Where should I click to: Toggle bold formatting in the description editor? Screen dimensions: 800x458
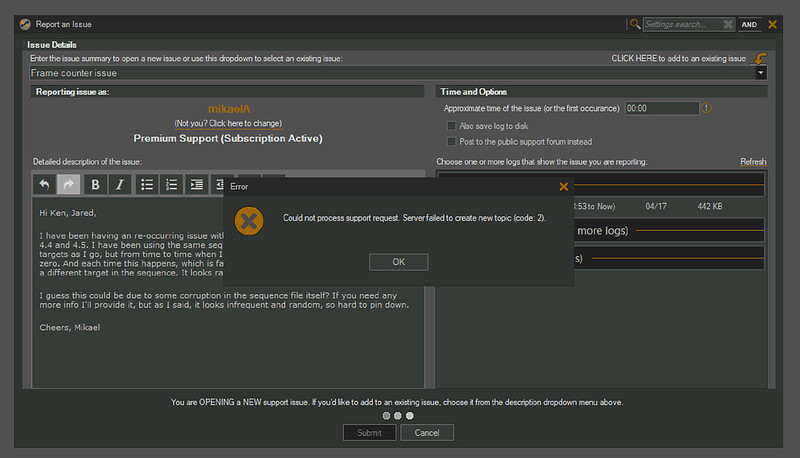[x=95, y=184]
